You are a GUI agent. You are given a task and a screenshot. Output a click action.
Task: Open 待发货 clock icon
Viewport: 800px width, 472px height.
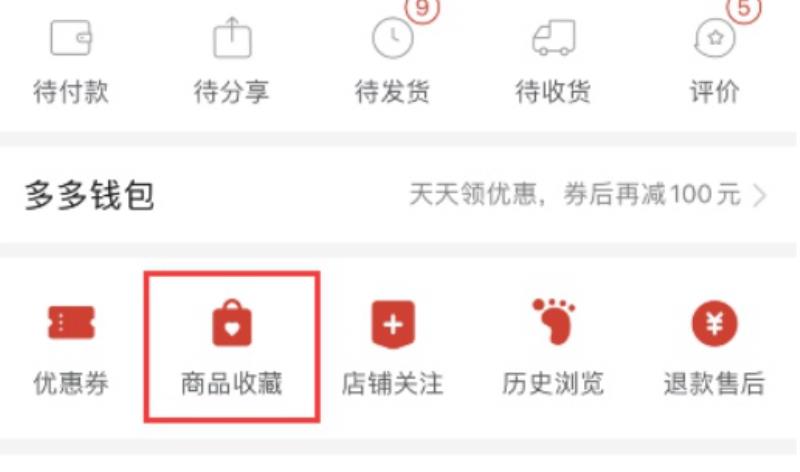[x=392, y=38]
